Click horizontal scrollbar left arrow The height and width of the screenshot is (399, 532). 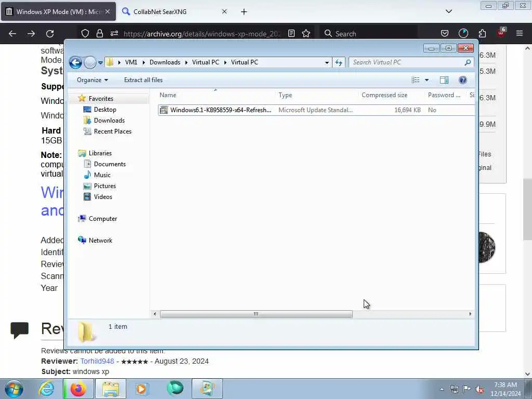point(155,314)
